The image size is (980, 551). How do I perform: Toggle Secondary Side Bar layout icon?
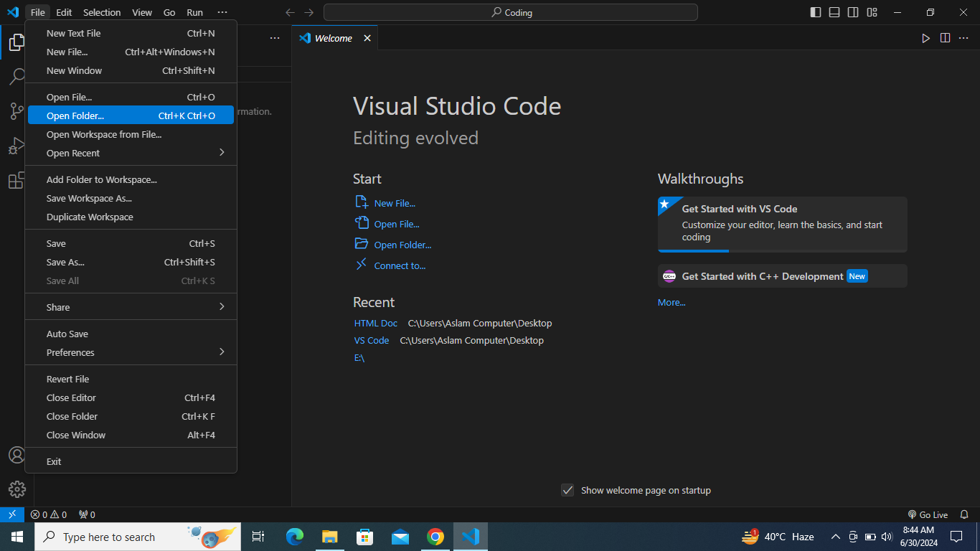coord(853,12)
